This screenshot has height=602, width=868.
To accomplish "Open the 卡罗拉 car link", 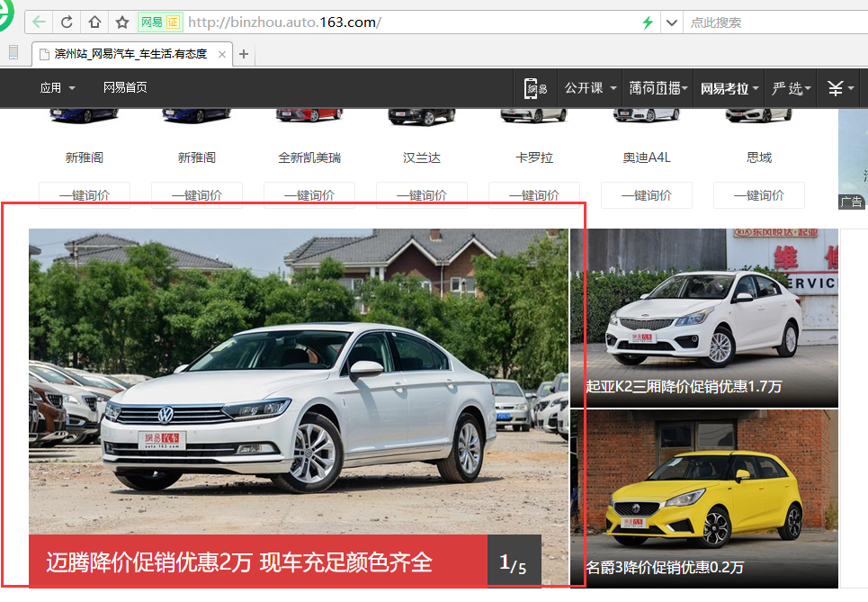I will click(534, 157).
